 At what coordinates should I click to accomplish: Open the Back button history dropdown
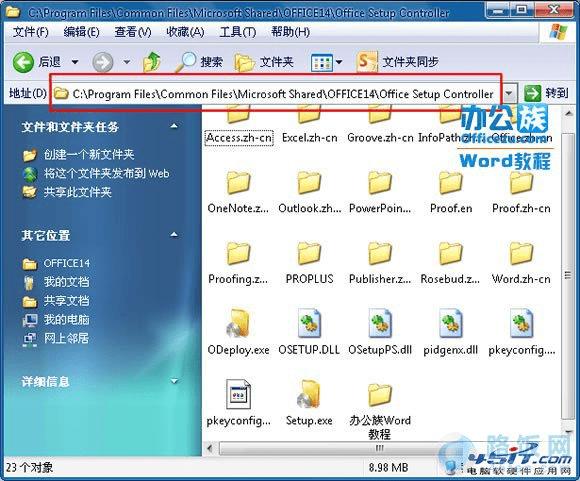[75, 62]
